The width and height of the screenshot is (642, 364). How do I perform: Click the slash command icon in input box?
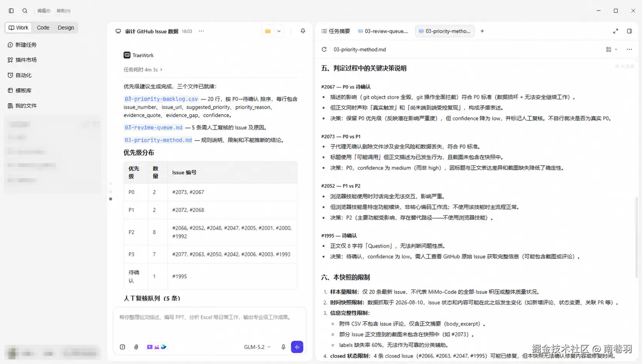(123, 347)
